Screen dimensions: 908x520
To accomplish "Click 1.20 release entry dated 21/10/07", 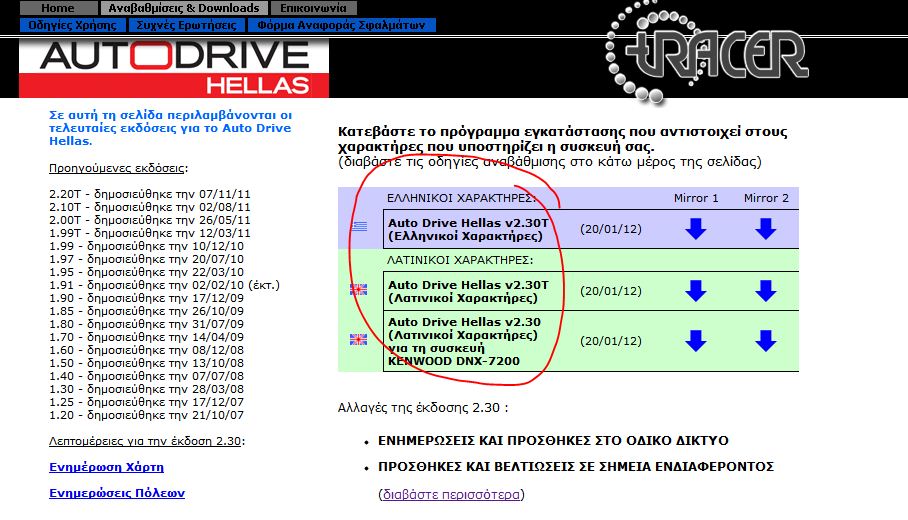I will coord(146,415).
